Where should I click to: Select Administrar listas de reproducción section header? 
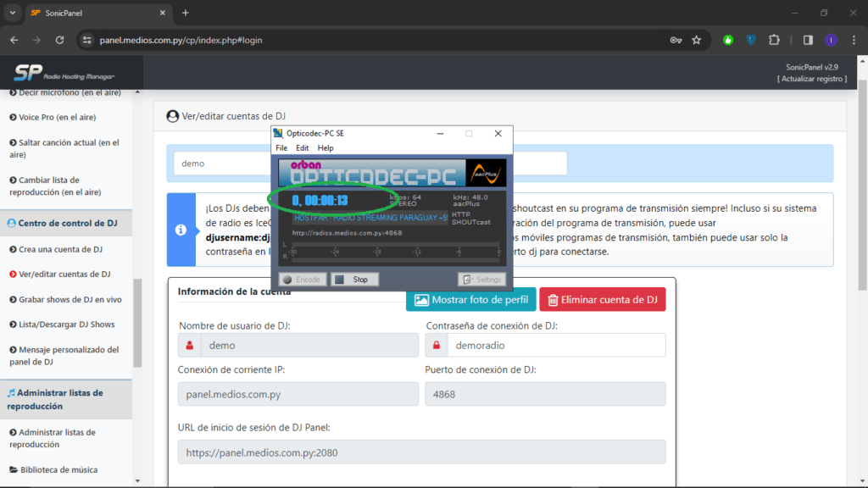pos(66,400)
